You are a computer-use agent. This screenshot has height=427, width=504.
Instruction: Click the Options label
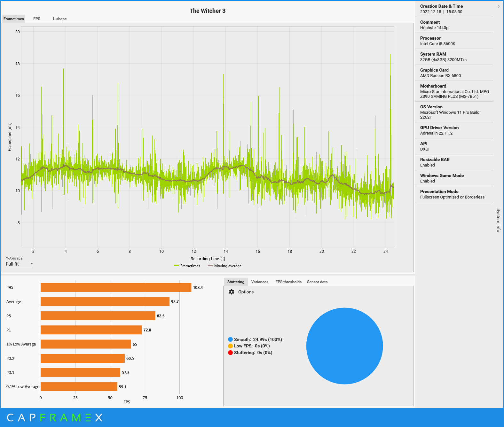click(246, 292)
